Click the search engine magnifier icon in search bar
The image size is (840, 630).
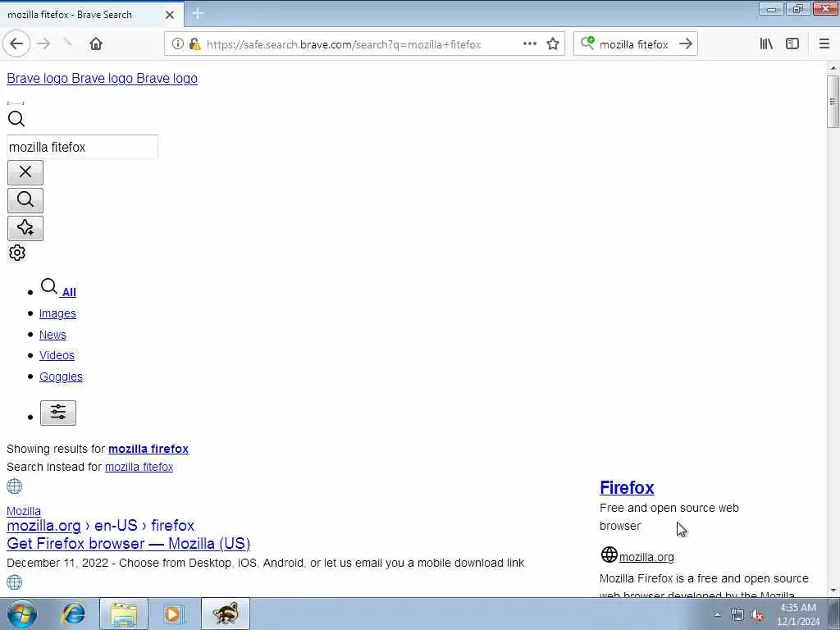click(587, 43)
